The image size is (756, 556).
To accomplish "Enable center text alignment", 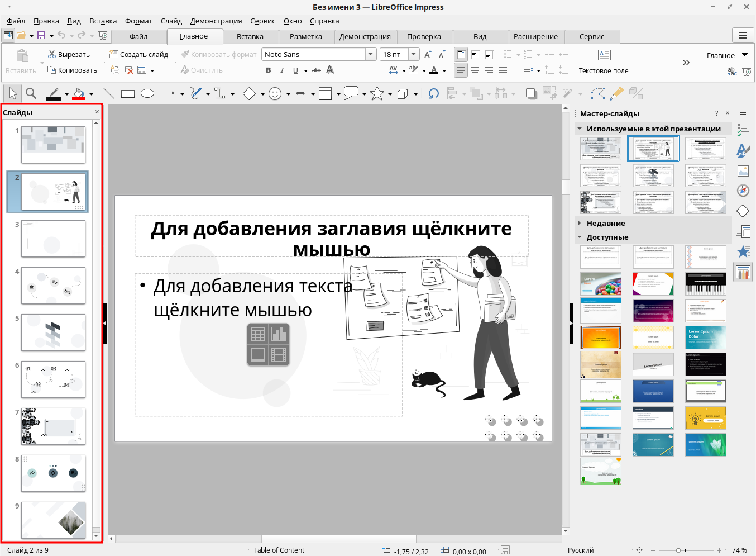I will point(475,70).
